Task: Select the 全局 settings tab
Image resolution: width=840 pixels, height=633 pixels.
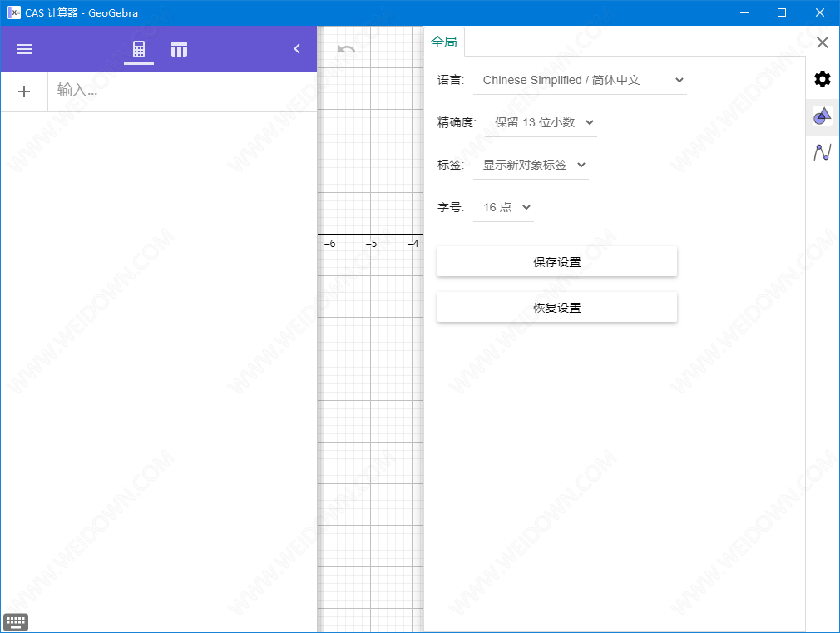Action: point(444,42)
